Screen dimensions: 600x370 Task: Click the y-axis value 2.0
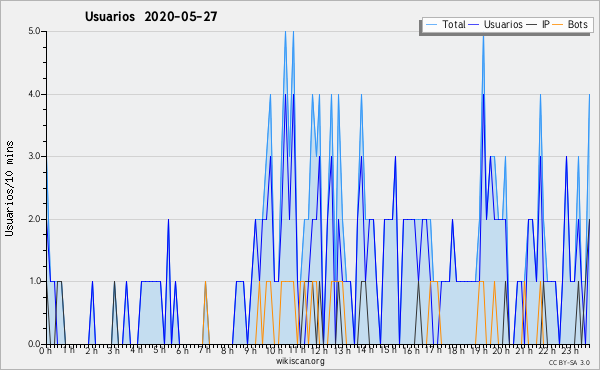34,219
